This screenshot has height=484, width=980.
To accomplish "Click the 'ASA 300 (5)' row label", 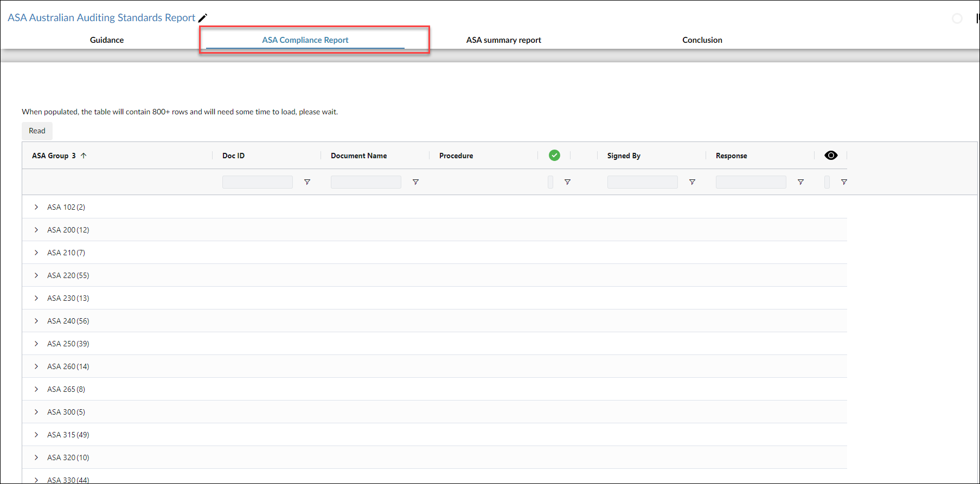I will 66,412.
